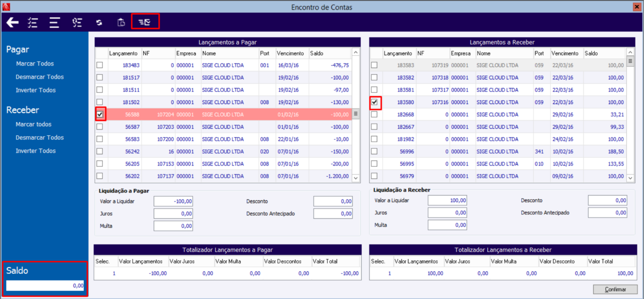
Task: Click Inverter Todos under Receber
Action: click(x=36, y=151)
